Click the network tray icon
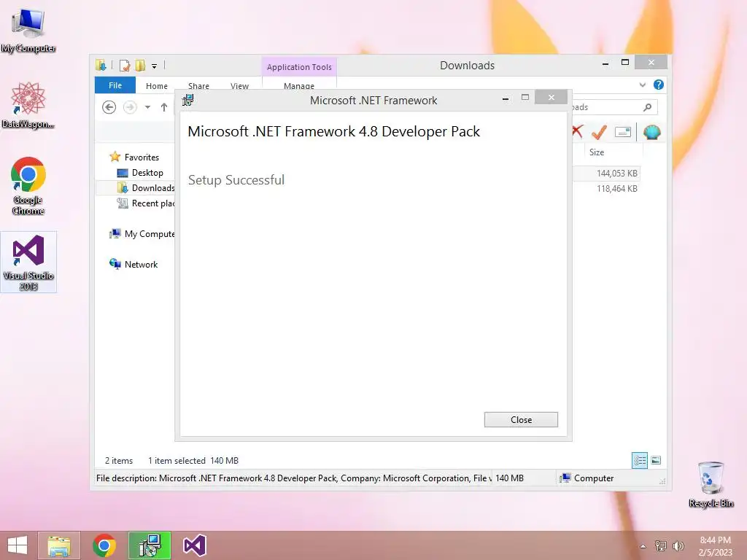 [x=660, y=546]
